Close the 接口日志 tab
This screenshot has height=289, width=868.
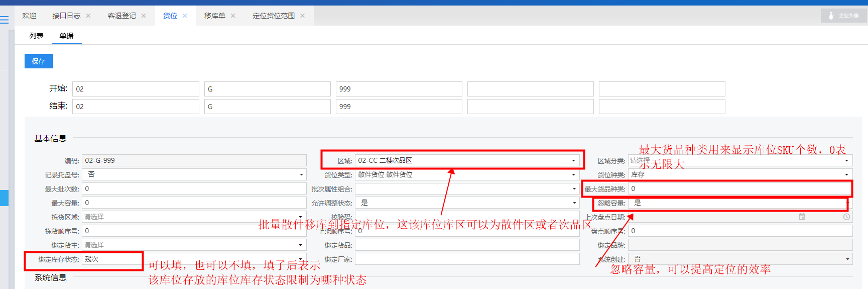pyautogui.click(x=88, y=16)
